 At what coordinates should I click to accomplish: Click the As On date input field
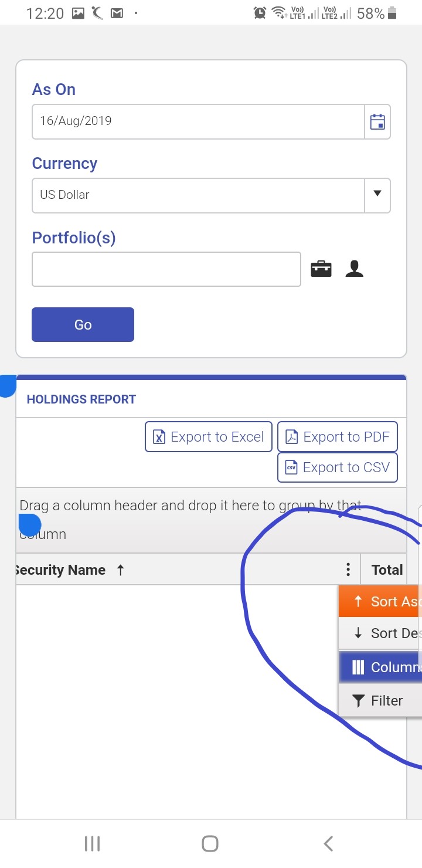[x=198, y=122]
